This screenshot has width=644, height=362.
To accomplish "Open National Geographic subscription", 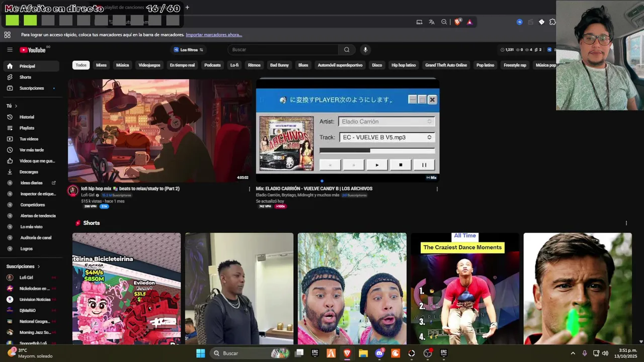I will (x=31, y=321).
